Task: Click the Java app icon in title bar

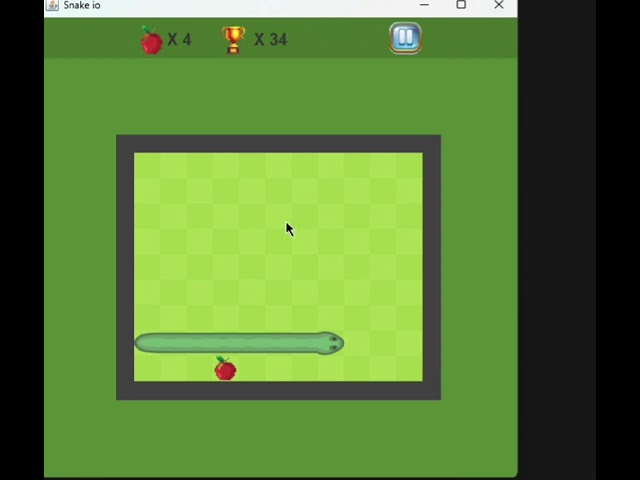Action: click(x=52, y=5)
